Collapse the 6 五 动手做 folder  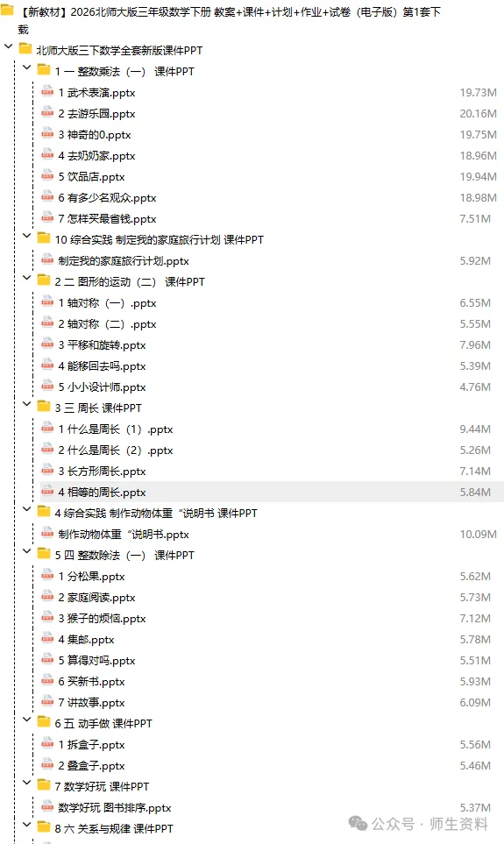(x=26, y=720)
